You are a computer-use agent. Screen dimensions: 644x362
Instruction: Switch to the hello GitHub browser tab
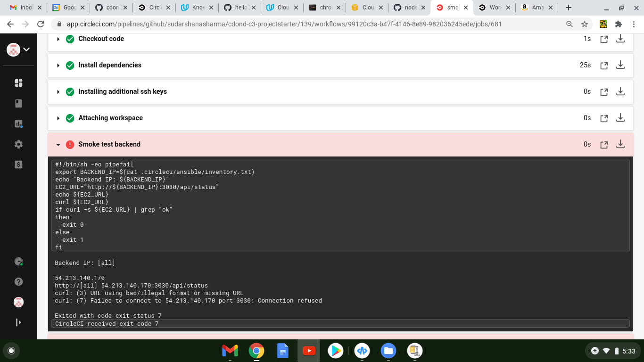[x=239, y=8]
